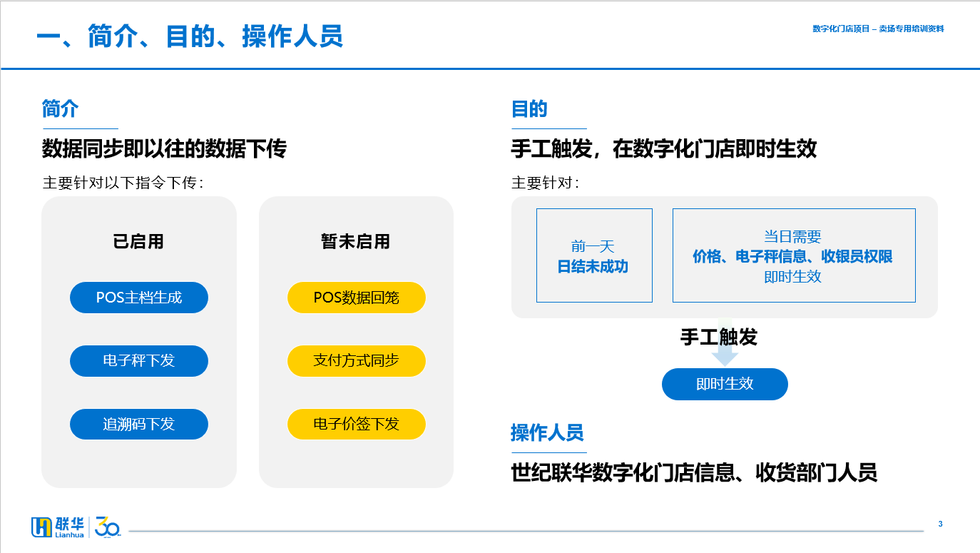Viewport: 980px width, 553px height.
Task: Click the 已启用 column heading
Action: click(x=138, y=242)
